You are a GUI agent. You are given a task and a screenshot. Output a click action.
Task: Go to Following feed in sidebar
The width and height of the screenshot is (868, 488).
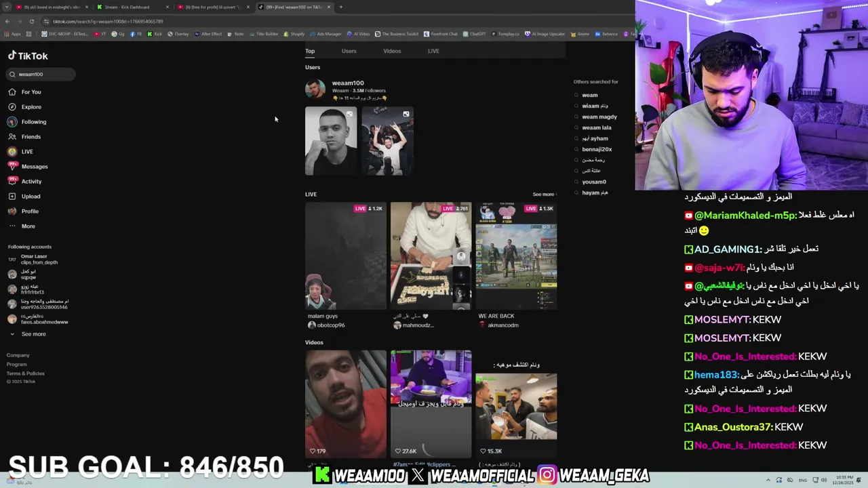(27, 122)
